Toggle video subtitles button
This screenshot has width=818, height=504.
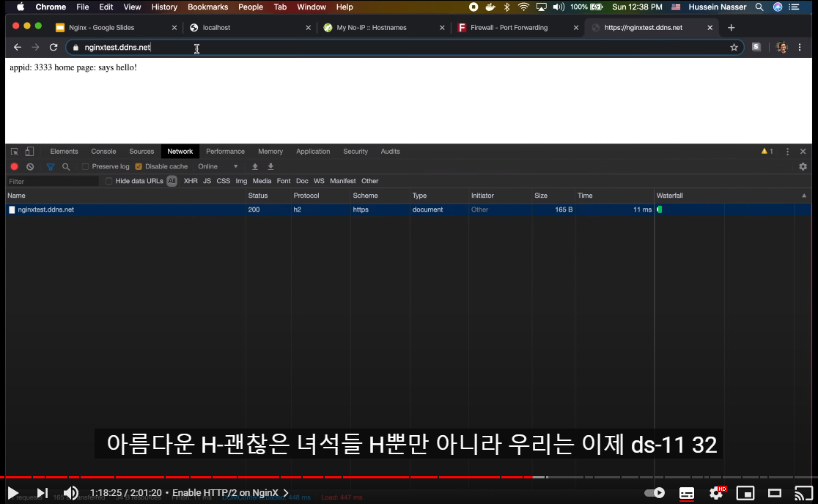point(687,493)
